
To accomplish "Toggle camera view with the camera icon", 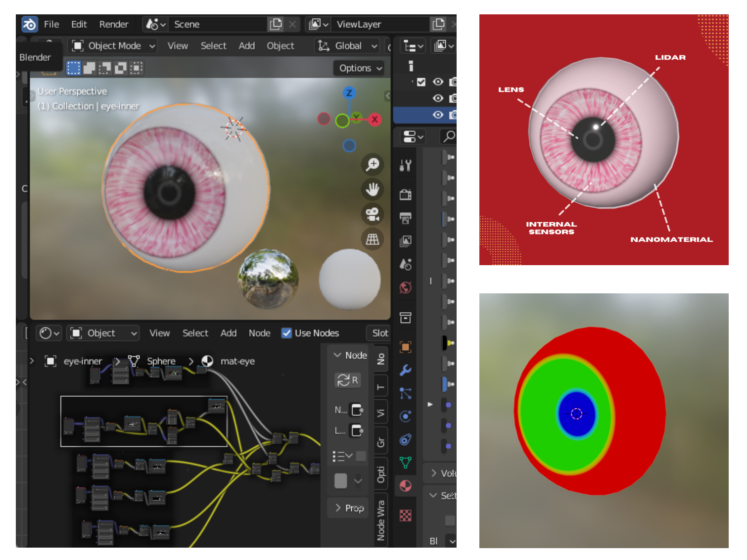I will pos(373,214).
